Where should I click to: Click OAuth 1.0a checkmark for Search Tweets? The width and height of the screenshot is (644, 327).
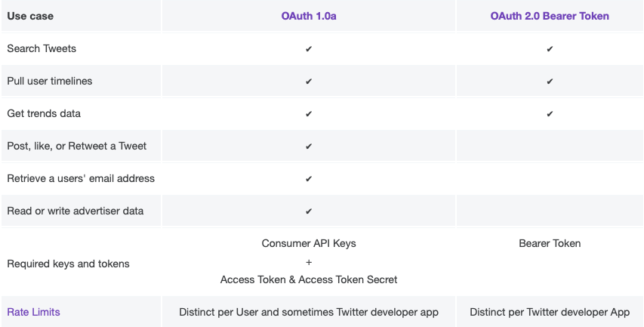pyautogui.click(x=309, y=49)
